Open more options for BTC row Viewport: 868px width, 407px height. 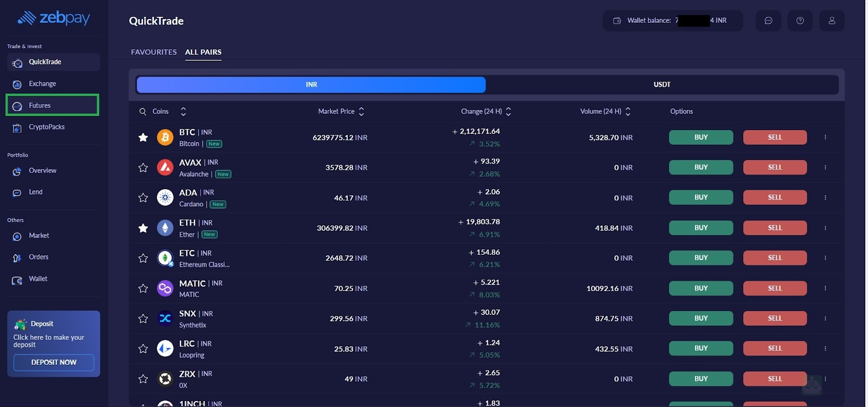825,137
